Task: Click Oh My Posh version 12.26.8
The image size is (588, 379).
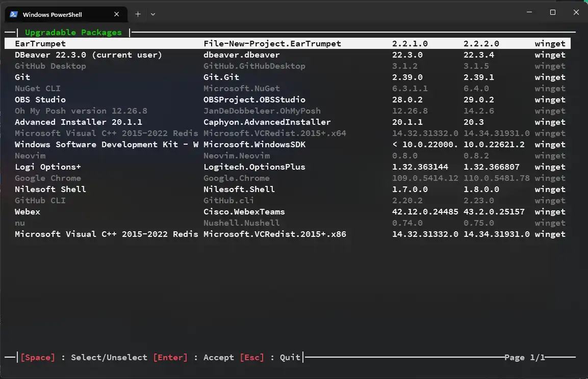Action: click(x=81, y=111)
